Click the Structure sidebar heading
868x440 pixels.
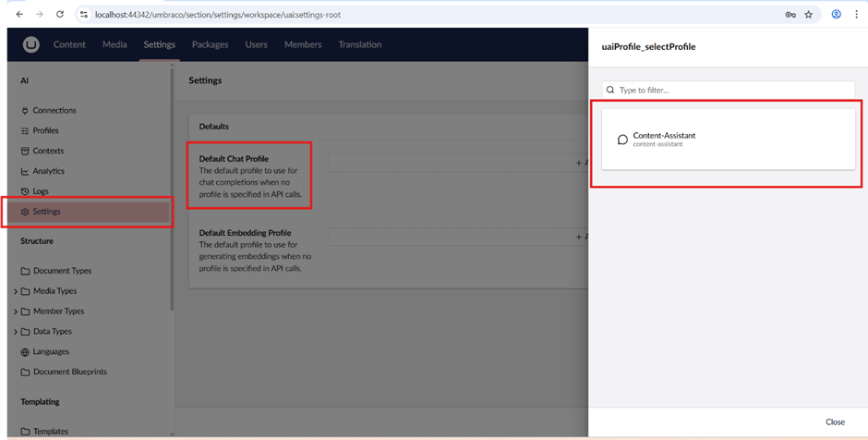(x=37, y=241)
